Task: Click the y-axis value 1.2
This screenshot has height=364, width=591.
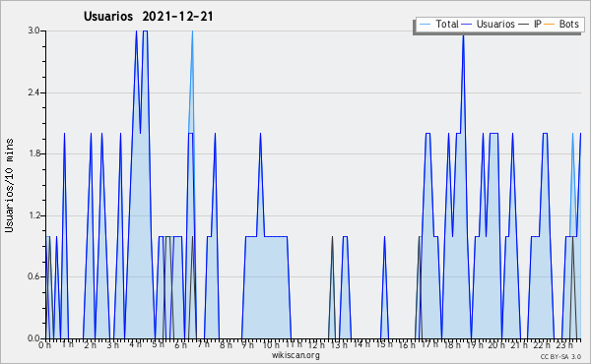Action: click(x=33, y=215)
